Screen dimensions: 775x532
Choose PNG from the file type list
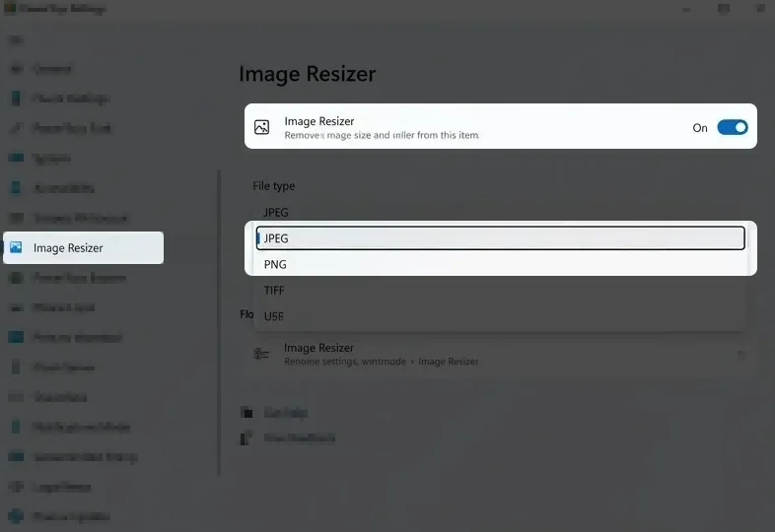(x=500, y=264)
